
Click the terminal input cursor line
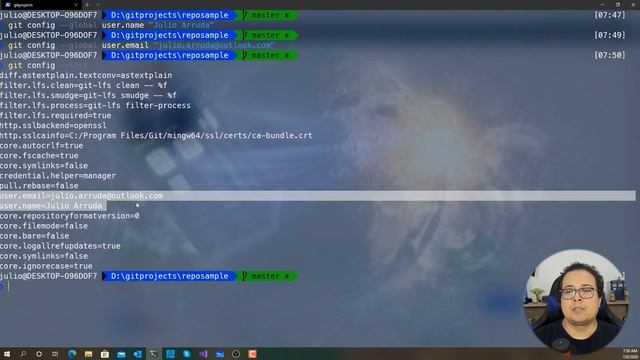(x=8, y=286)
